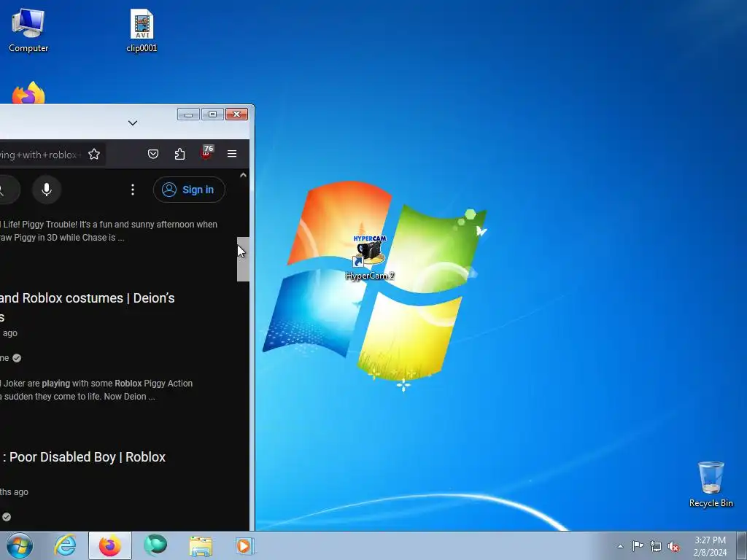The height and width of the screenshot is (560, 747).
Task: Maximize the Firefox window
Action: coord(212,114)
